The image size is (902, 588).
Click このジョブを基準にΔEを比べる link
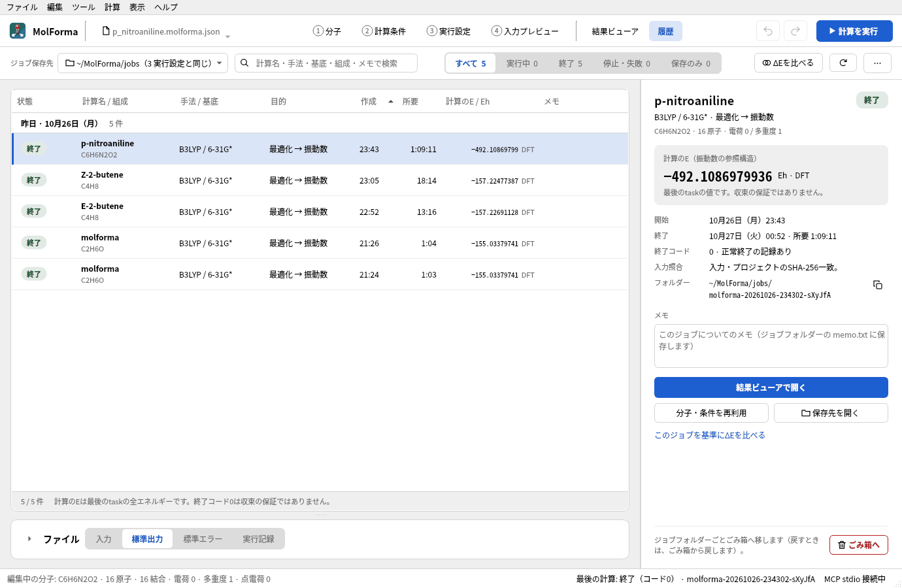tap(710, 435)
